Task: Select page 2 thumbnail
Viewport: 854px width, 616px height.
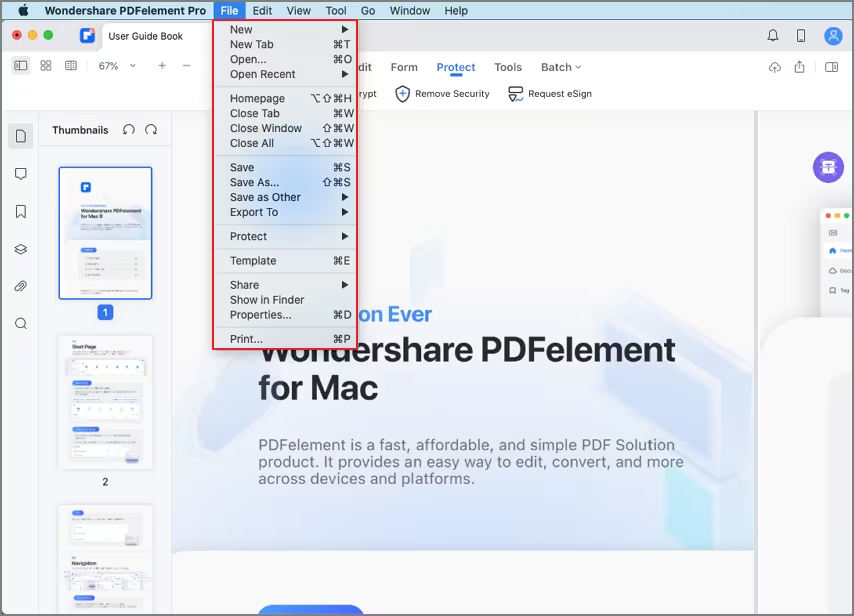Action: click(x=105, y=402)
